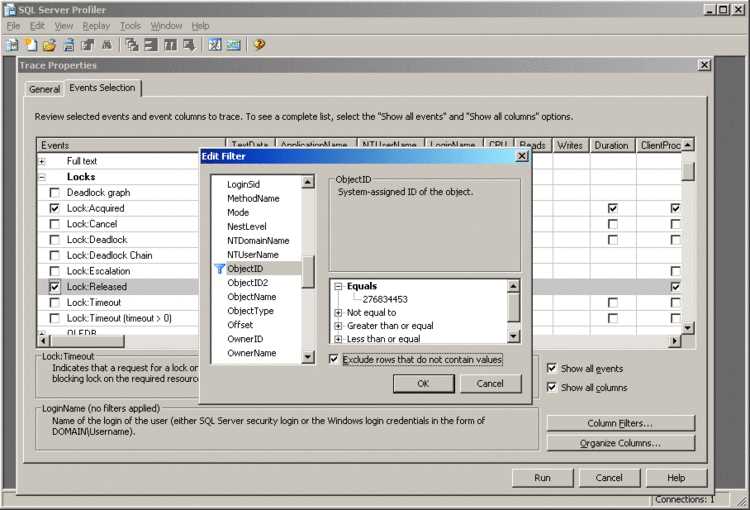Click the Help question mark toolbar icon
The width and height of the screenshot is (750, 510).
259,45
